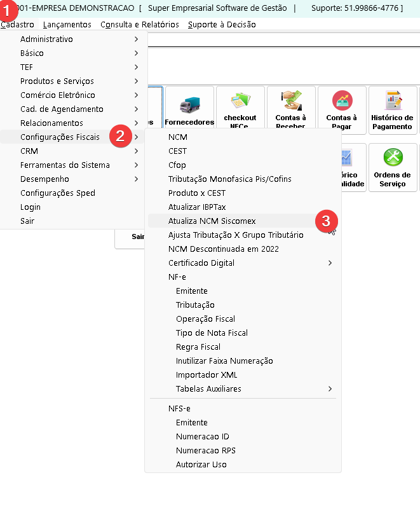Viewport: 420px width, 515px height.
Task: Open Histórico de Pagamento icon
Action: [x=392, y=109]
